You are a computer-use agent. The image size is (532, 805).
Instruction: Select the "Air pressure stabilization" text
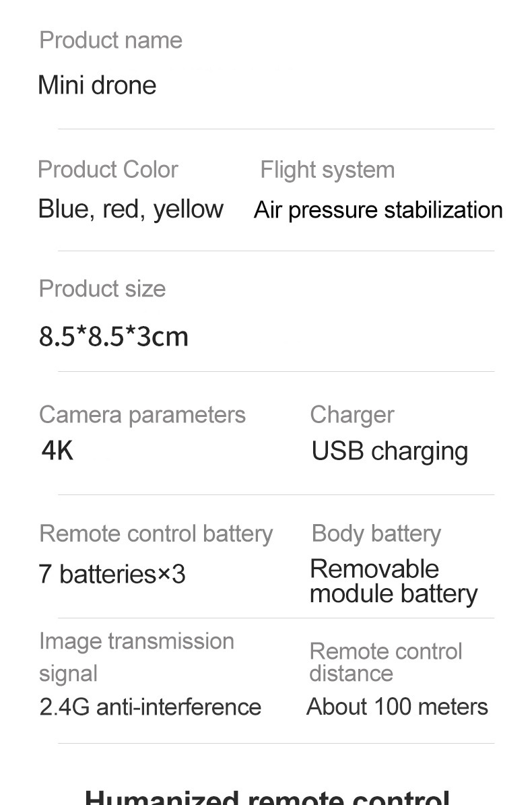378,210
